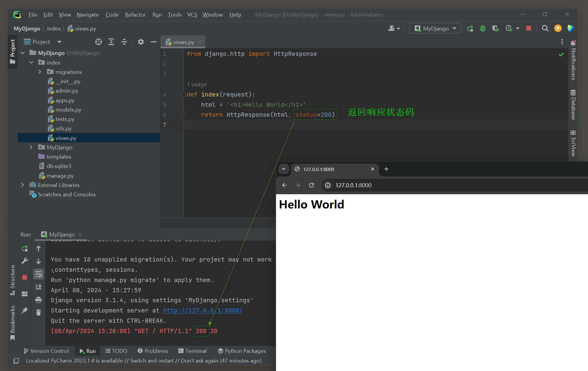
Task: Click the orange update arrow icon
Action: [558, 28]
